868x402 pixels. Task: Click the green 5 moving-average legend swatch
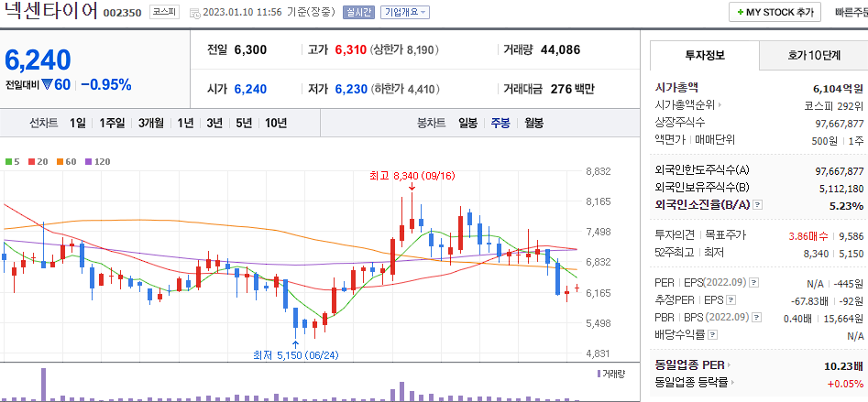click(8, 162)
